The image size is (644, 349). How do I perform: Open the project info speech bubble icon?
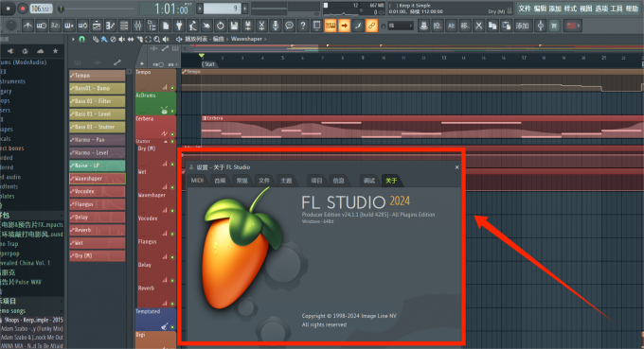289,26
